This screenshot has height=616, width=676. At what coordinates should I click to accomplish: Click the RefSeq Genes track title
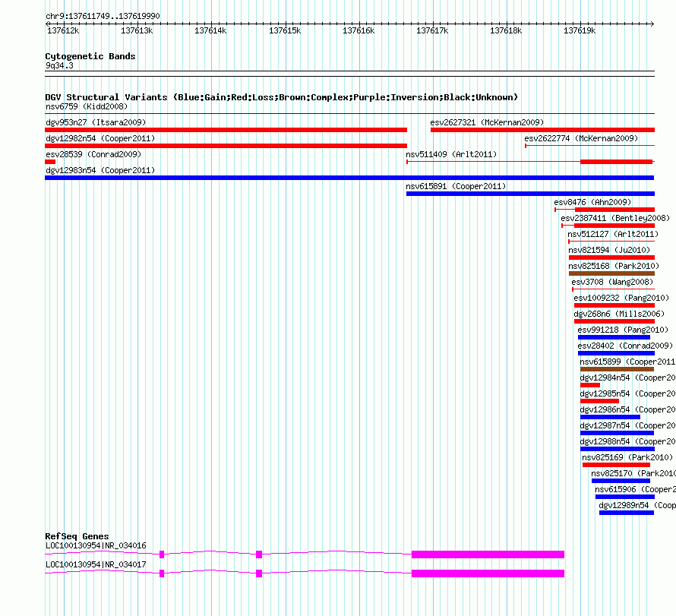point(77,536)
